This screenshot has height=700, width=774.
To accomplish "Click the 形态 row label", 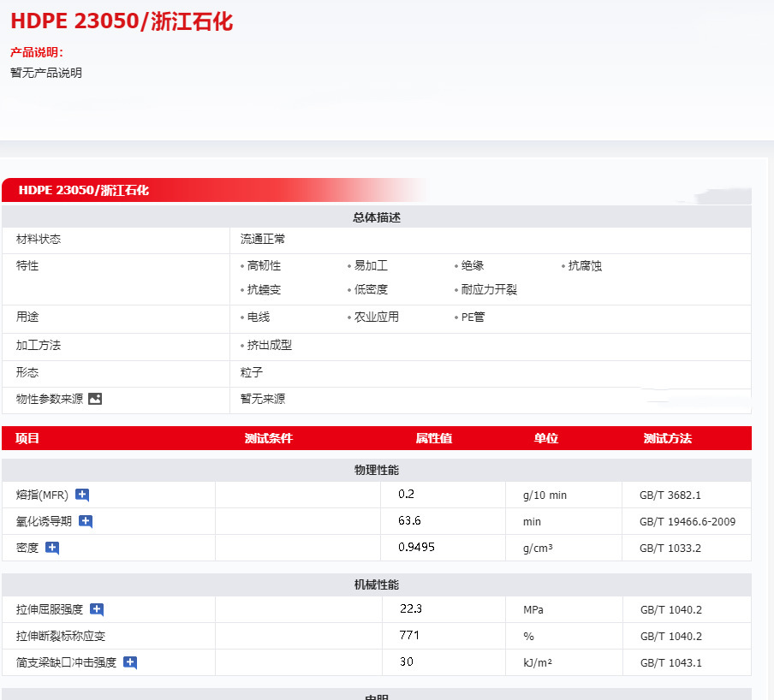I will tap(27, 372).
